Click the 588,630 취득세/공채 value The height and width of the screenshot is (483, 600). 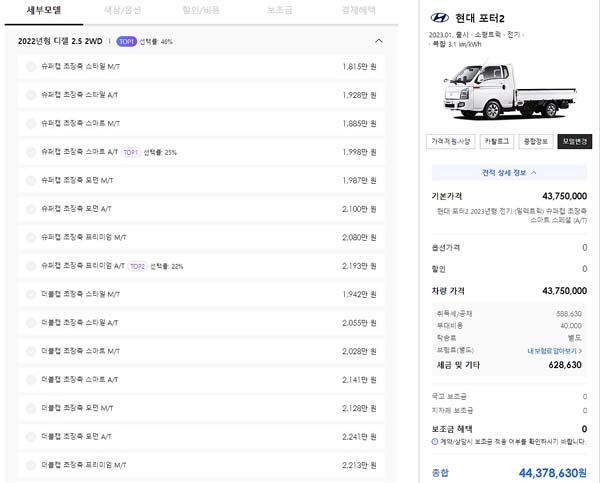point(569,314)
